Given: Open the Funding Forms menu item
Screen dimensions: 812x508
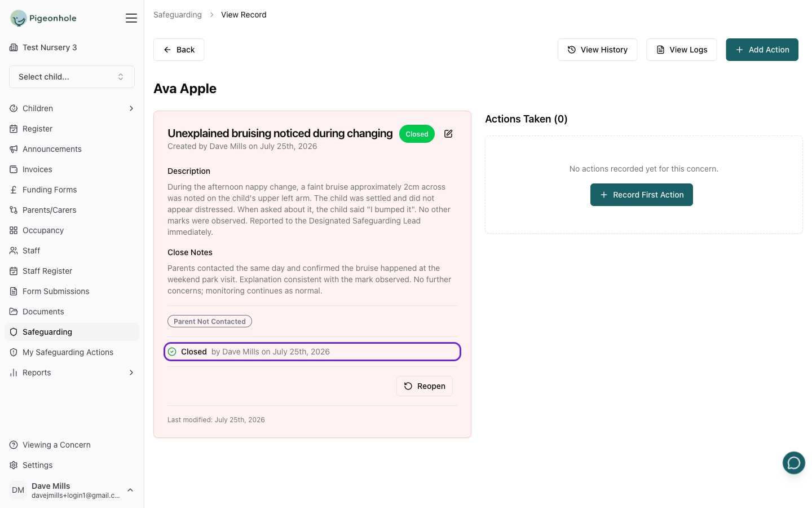Looking at the screenshot, I should coord(72,190).
